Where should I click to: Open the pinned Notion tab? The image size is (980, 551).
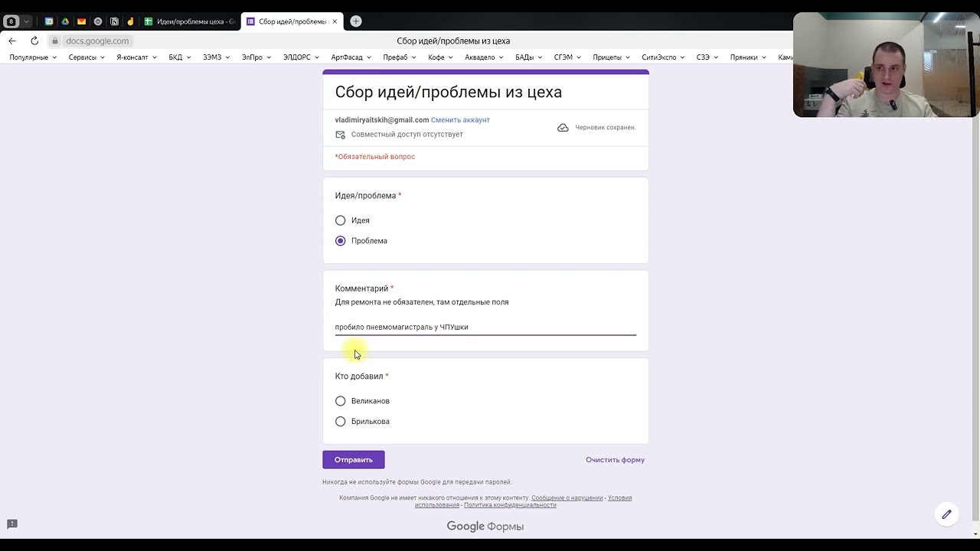(114, 21)
